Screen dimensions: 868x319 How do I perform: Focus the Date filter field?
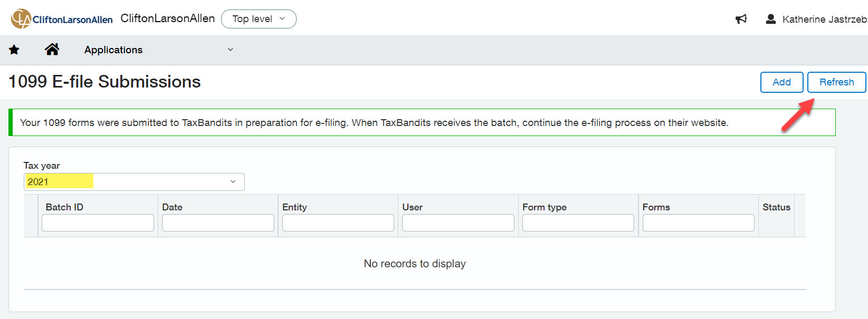pos(218,223)
